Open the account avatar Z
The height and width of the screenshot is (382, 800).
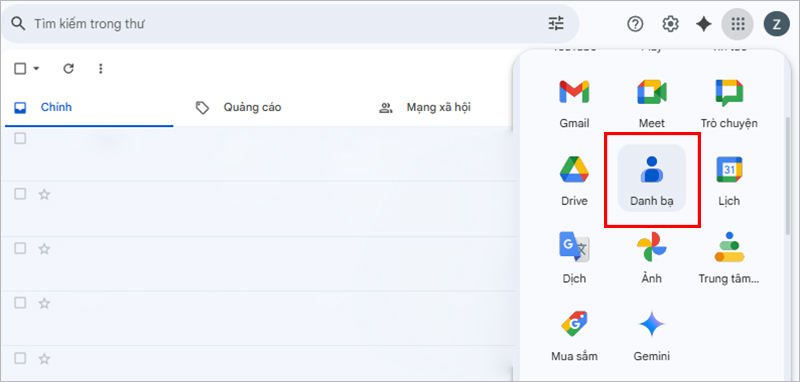(776, 24)
